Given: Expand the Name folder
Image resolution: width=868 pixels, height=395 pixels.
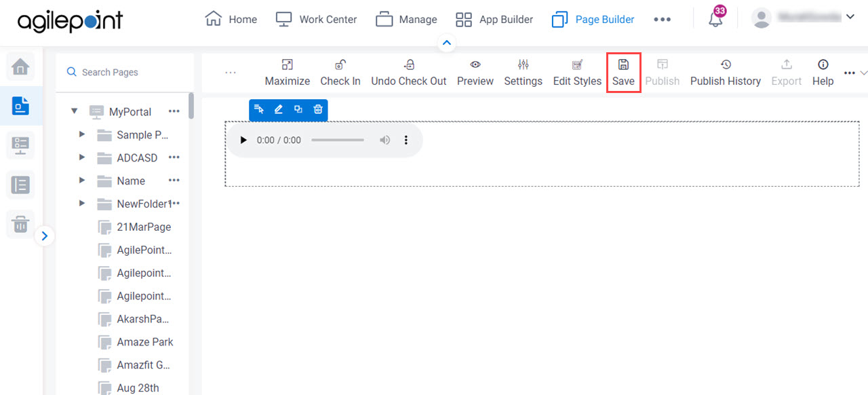Looking at the screenshot, I should [82, 181].
